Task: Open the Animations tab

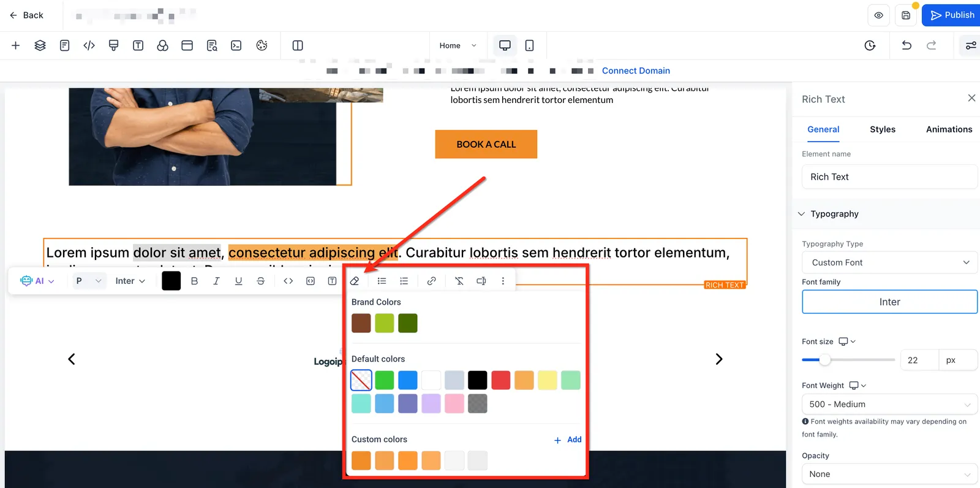Action: pyautogui.click(x=949, y=129)
